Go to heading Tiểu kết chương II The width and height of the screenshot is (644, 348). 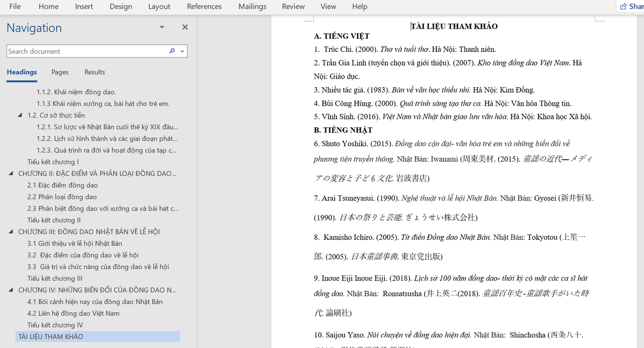[54, 220]
